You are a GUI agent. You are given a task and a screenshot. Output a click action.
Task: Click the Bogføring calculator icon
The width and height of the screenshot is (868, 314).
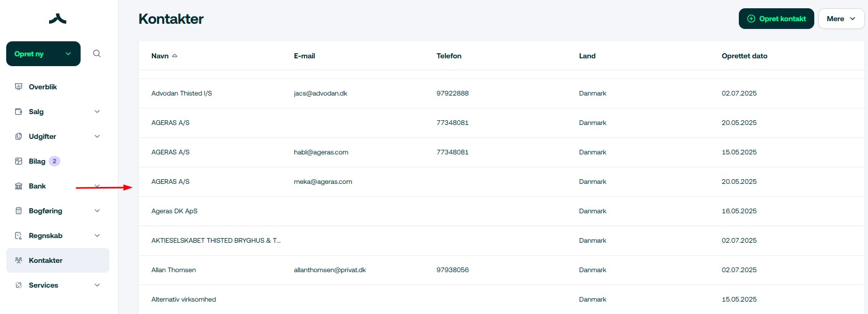[x=19, y=211]
